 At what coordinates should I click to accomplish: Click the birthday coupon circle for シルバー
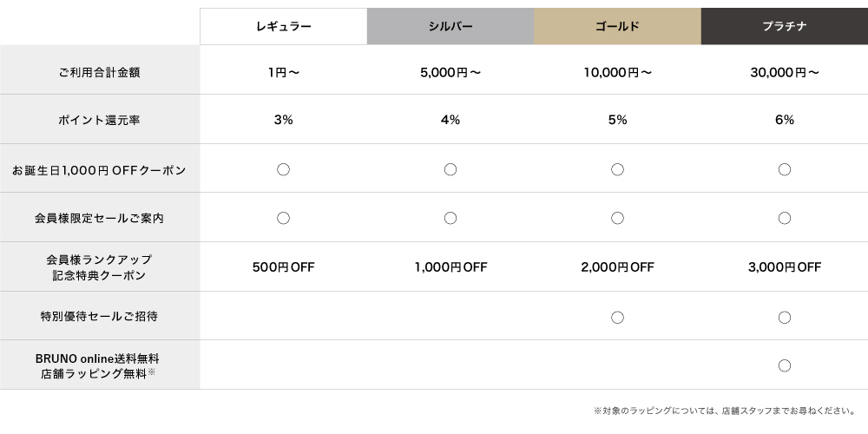coord(450,169)
